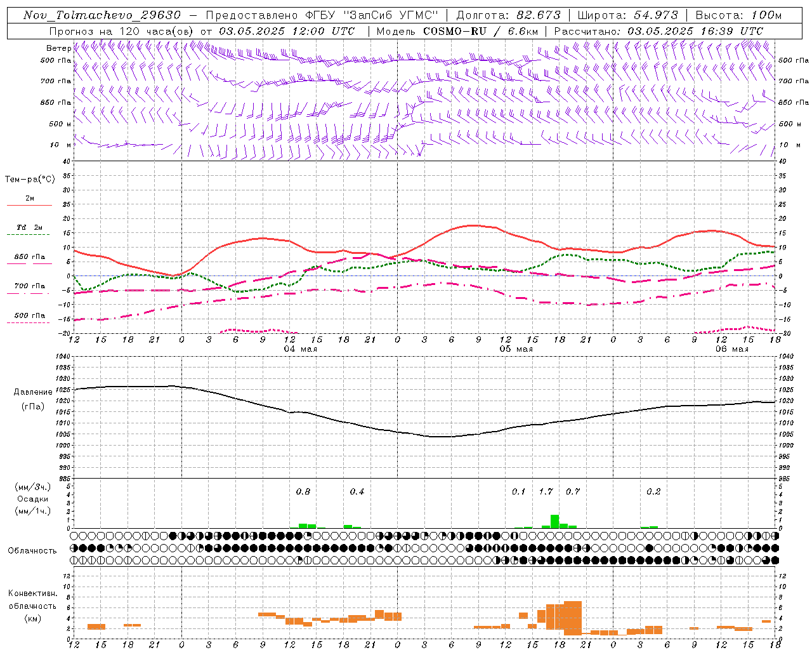Image resolution: width=812 pixels, height=650 pixels.
Task: Click the Широта: 54.973 value
Action: click(x=628, y=15)
